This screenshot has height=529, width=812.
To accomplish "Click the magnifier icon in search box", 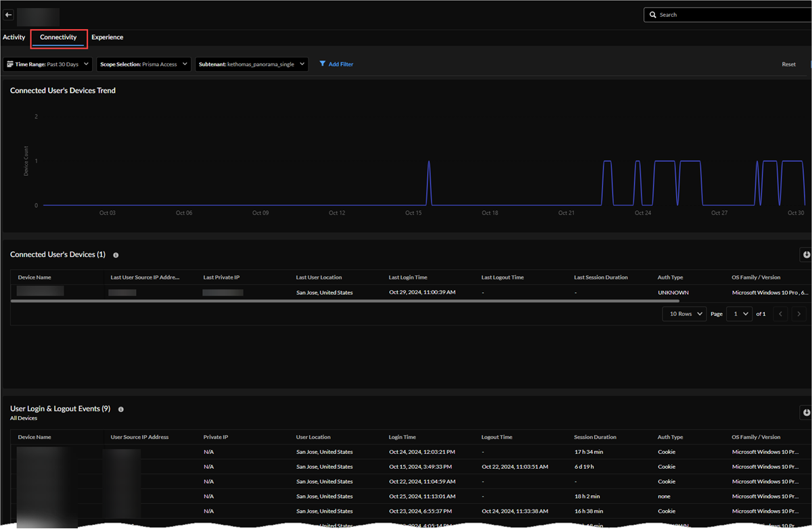I will tap(653, 15).
